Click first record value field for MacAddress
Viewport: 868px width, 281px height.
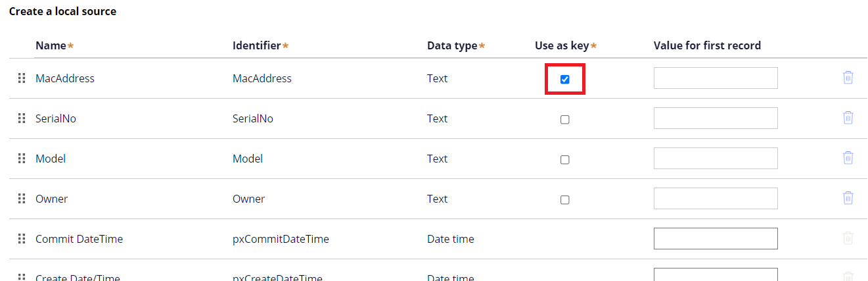coord(716,78)
